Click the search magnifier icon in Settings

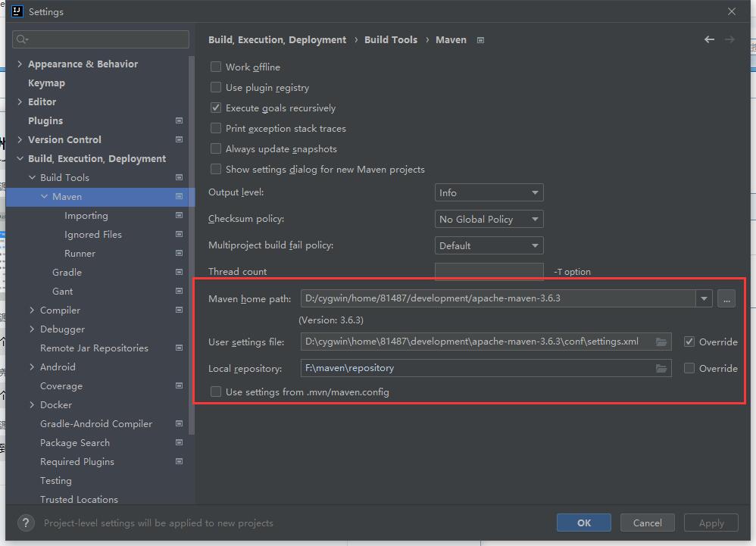point(22,39)
